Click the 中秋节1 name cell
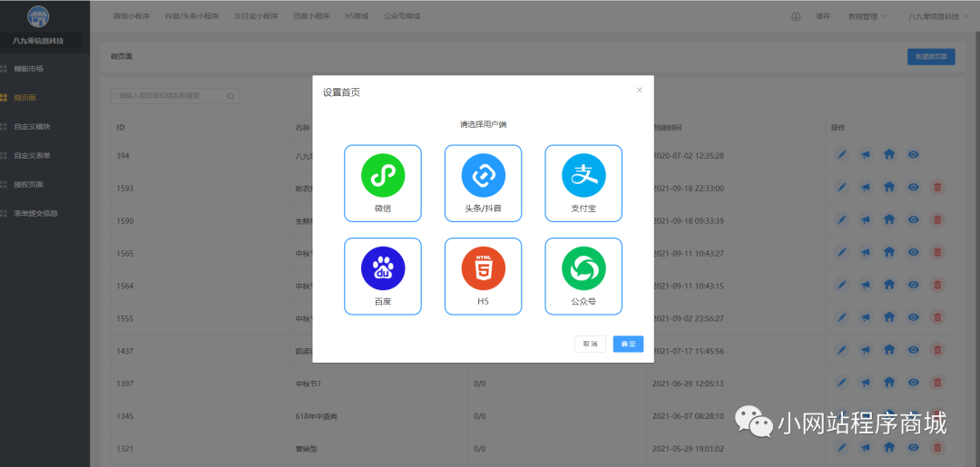Viewport: 980px width, 467px height. (x=309, y=384)
